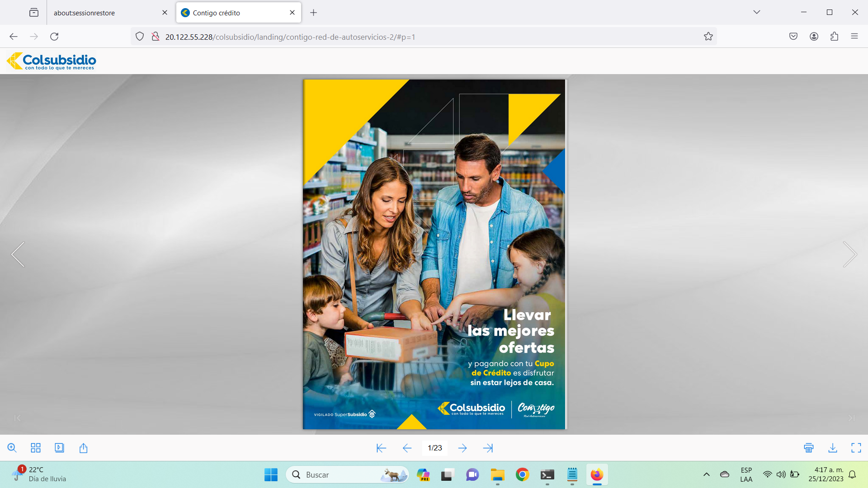Screen dimensions: 868x488
Task: Jump to the last page using the toolbar arrow
Action: (488, 448)
